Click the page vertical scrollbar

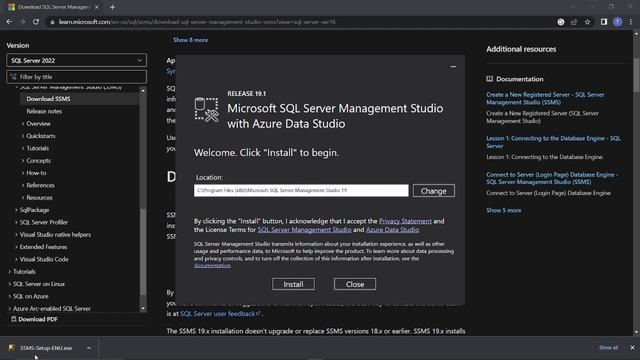pos(636,76)
